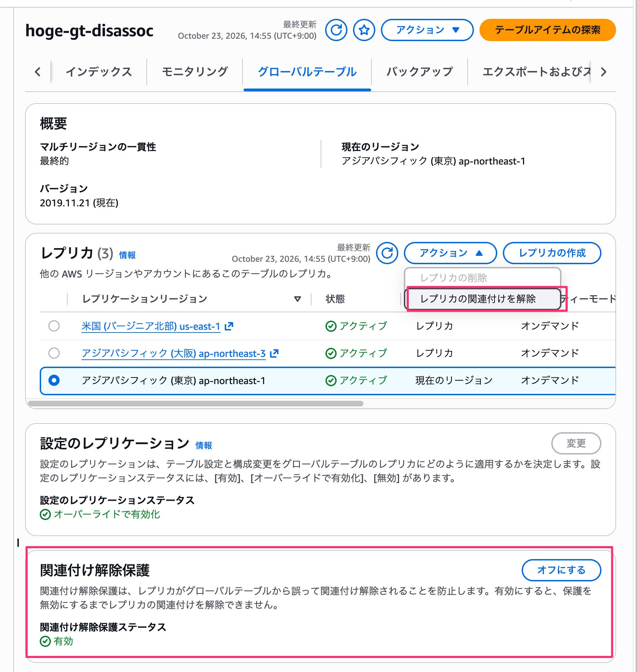Open 情報 link next to 設定のレプリケーション

[x=204, y=446]
